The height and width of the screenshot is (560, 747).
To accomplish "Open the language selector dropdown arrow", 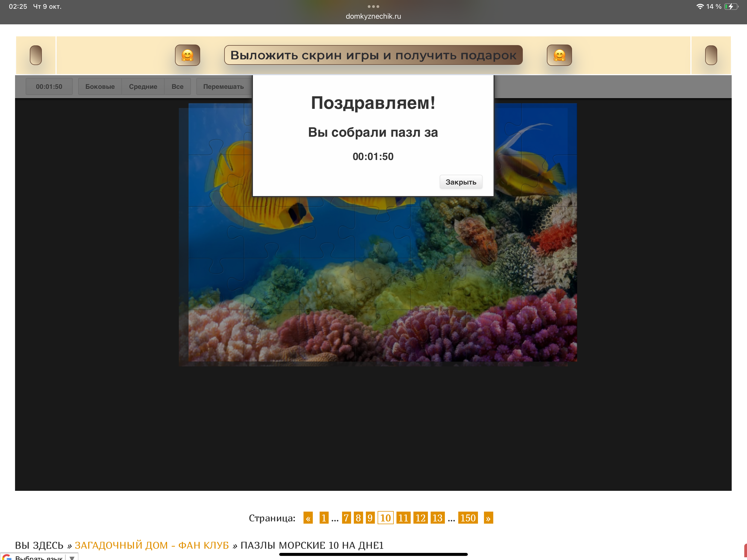I will pyautogui.click(x=72, y=557).
